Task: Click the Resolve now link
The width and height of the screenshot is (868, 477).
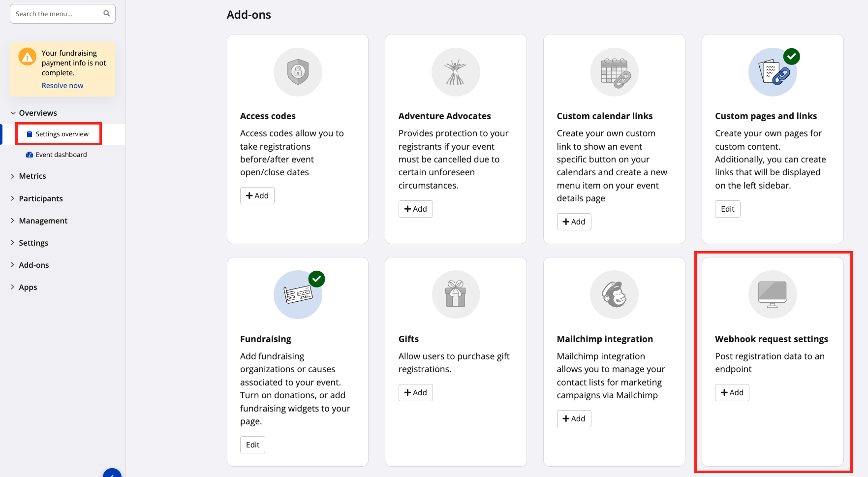Action: (x=62, y=86)
